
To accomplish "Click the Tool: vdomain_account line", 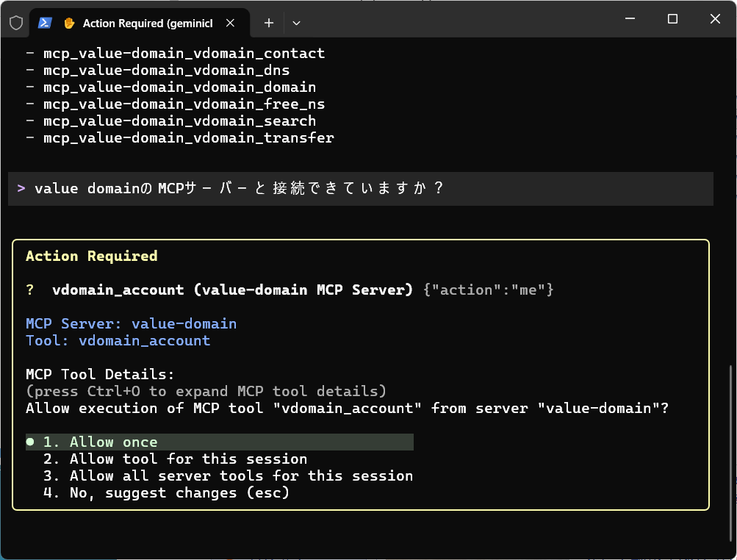I will pos(118,340).
